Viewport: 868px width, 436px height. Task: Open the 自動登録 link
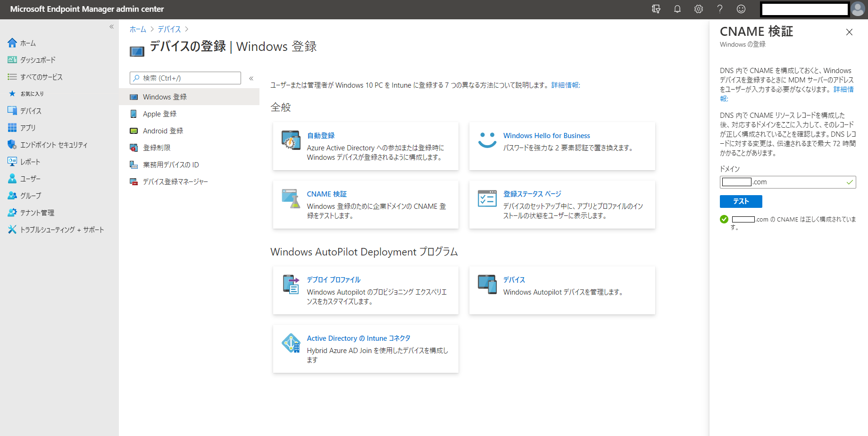(321, 136)
